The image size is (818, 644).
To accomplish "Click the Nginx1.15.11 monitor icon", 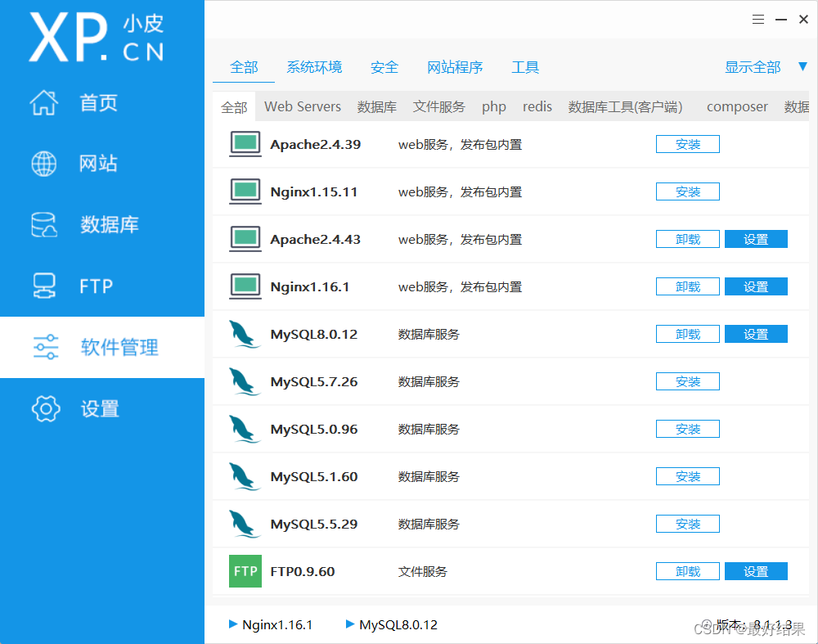I will click(x=245, y=191).
